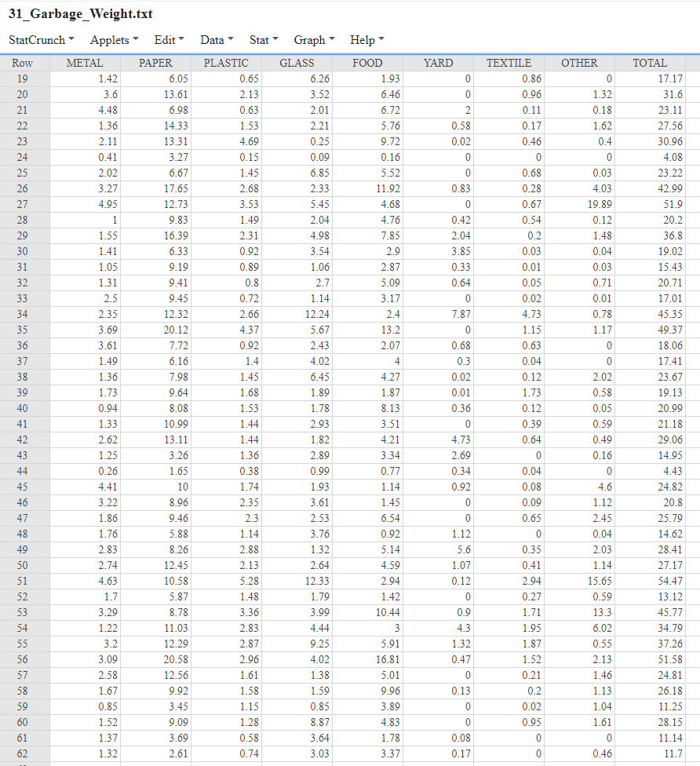Select the YARD column header
This screenshot has width=700, height=766.
coord(438,63)
